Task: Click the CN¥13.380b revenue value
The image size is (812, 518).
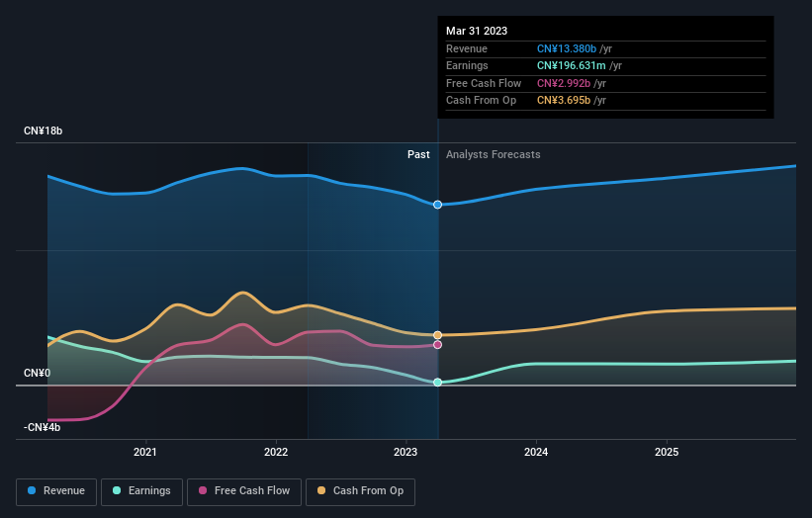Action: tap(567, 48)
